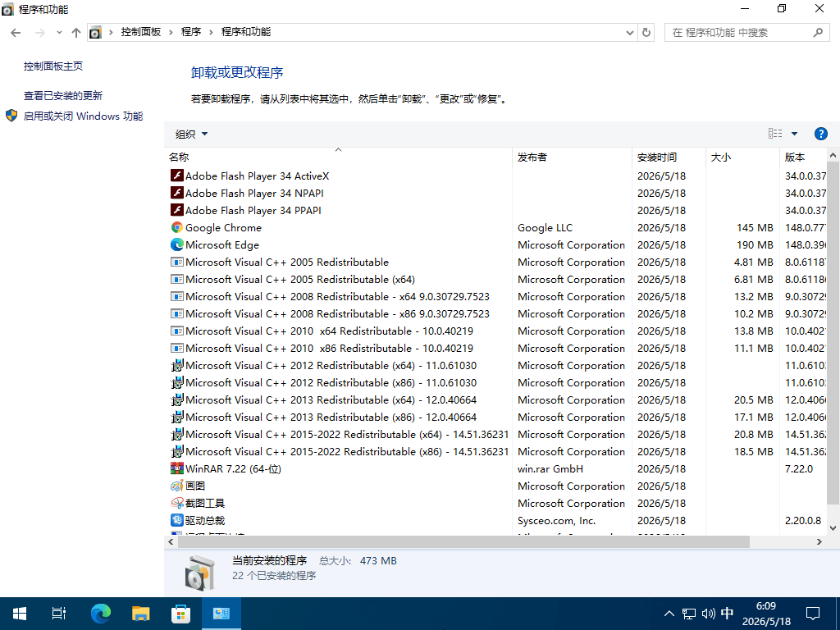Switch the 中 input method indicator

(x=727, y=614)
